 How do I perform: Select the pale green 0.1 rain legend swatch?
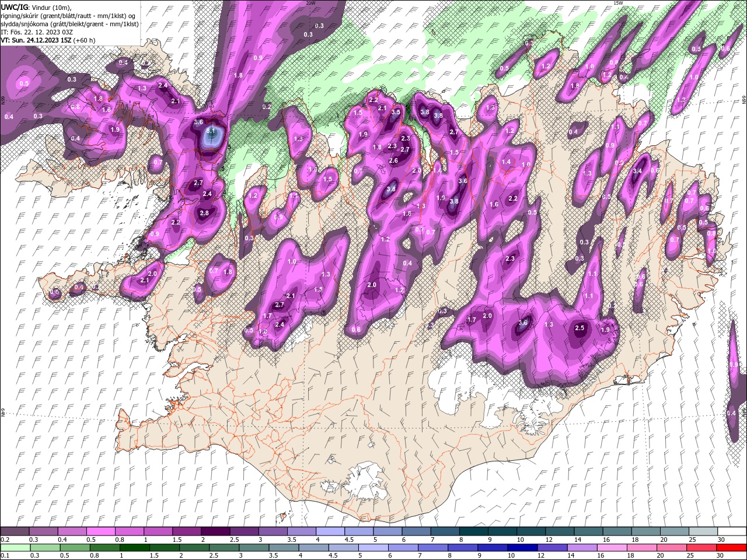(15, 548)
